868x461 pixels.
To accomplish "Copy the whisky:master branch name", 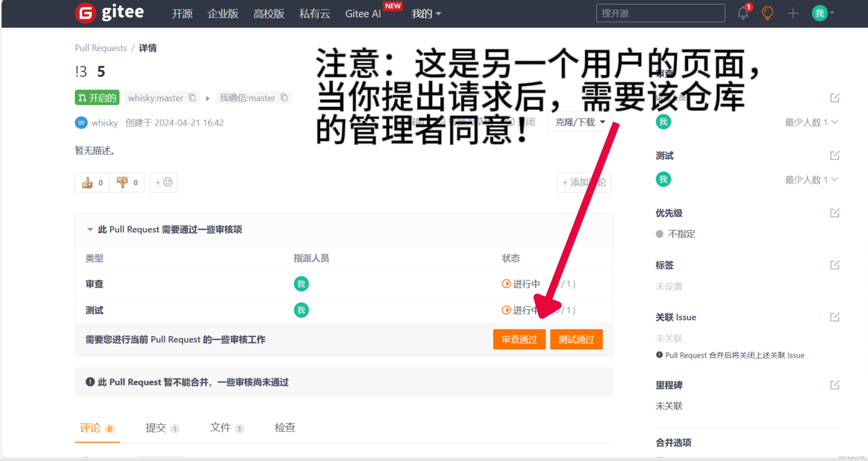I will (x=192, y=98).
